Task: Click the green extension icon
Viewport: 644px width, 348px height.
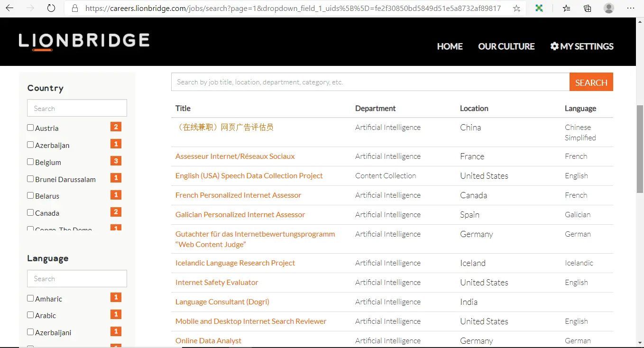Action: click(x=539, y=8)
